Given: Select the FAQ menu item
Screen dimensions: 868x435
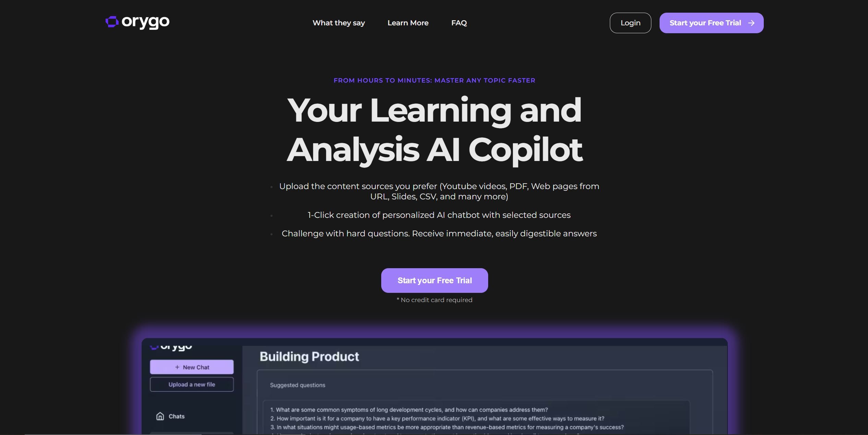Looking at the screenshot, I should pos(458,23).
